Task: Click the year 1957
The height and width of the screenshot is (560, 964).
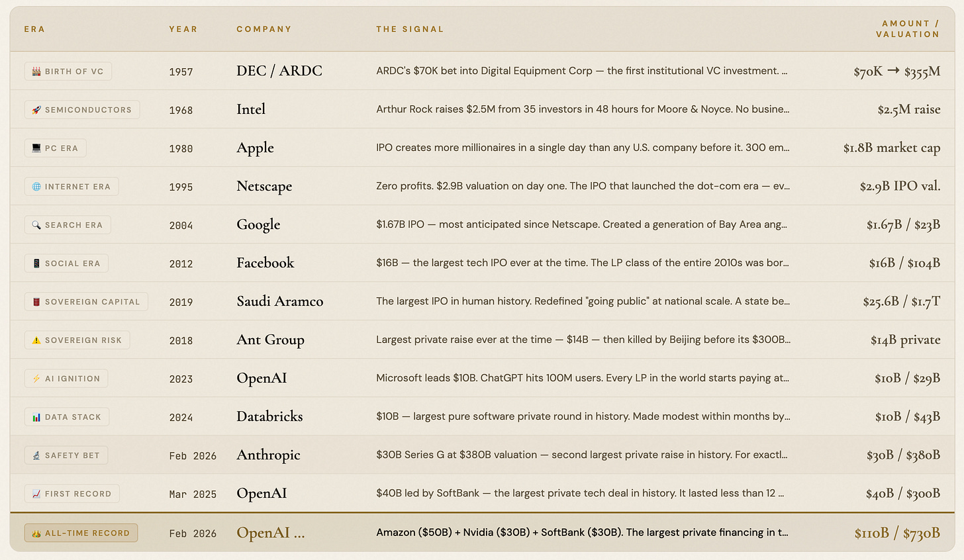Action: [x=181, y=71]
